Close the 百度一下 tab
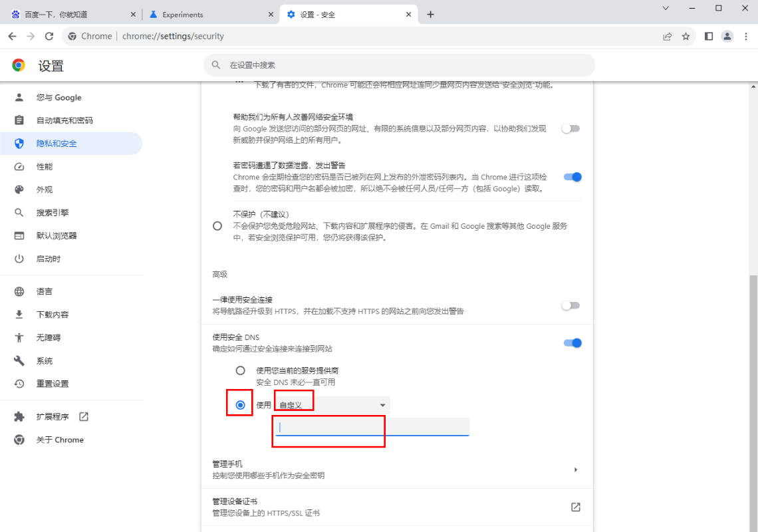 pyautogui.click(x=133, y=15)
